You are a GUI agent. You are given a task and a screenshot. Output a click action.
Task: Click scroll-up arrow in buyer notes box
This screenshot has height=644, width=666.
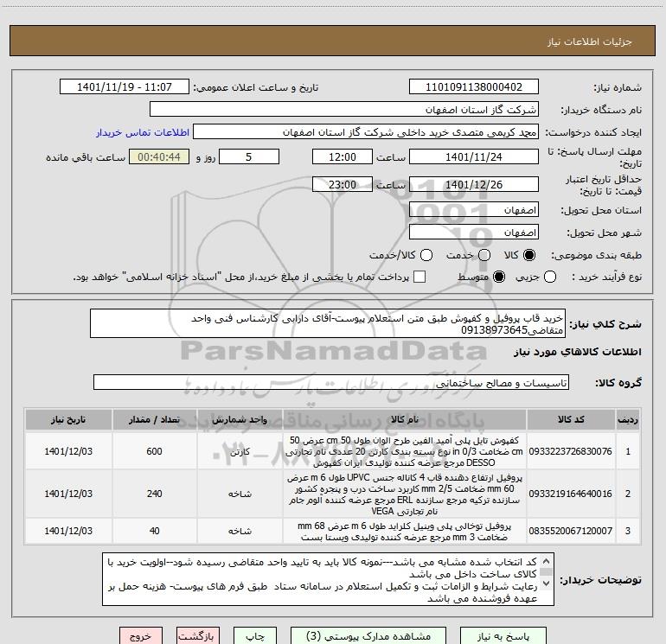coord(547,561)
